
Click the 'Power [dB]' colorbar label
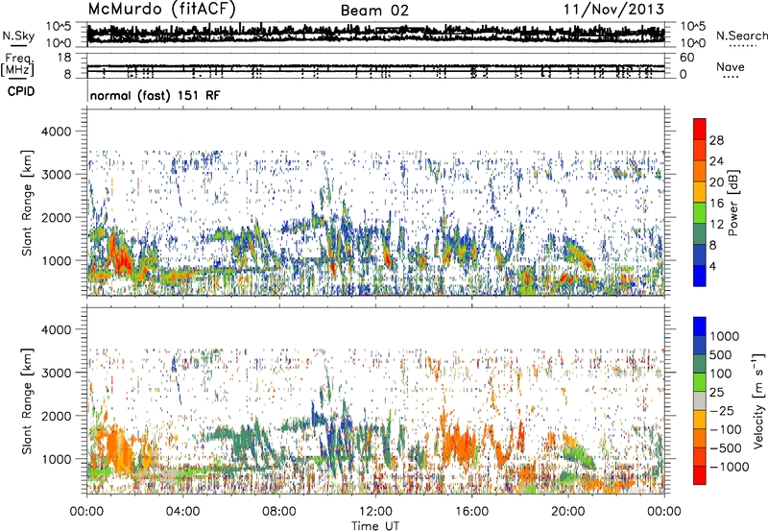click(732, 203)
